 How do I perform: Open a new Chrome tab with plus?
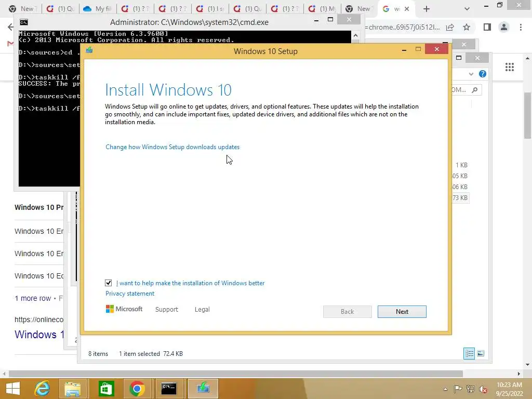pyautogui.click(x=427, y=9)
